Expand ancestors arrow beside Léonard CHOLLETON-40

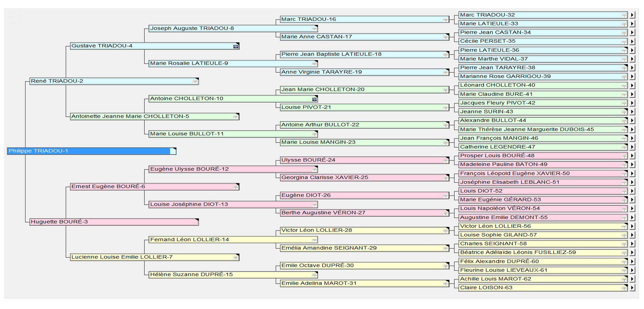click(x=632, y=86)
